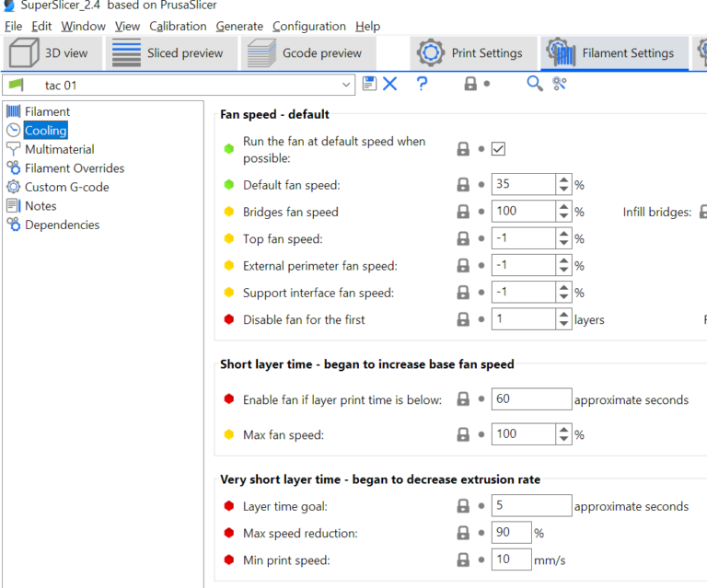Click the lock icon beside Bridges fan speed

(464, 212)
